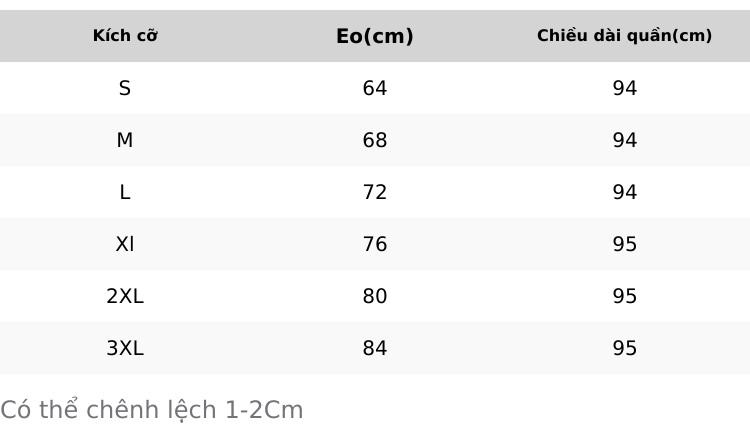Click pants length 95 in 3XL row
Viewport: 750px width, 446px height.
(625, 348)
